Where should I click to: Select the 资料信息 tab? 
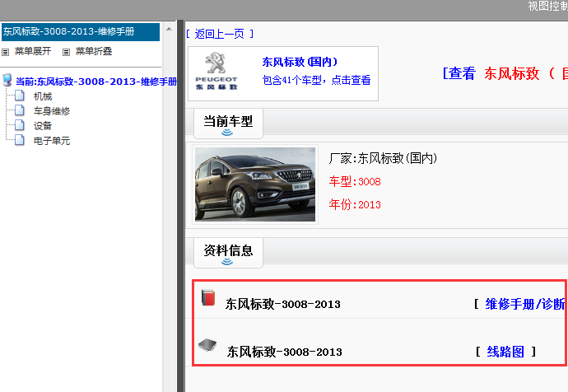click(x=228, y=253)
